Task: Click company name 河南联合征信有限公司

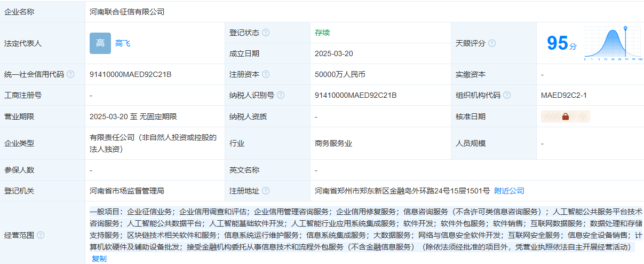Action: (127, 11)
